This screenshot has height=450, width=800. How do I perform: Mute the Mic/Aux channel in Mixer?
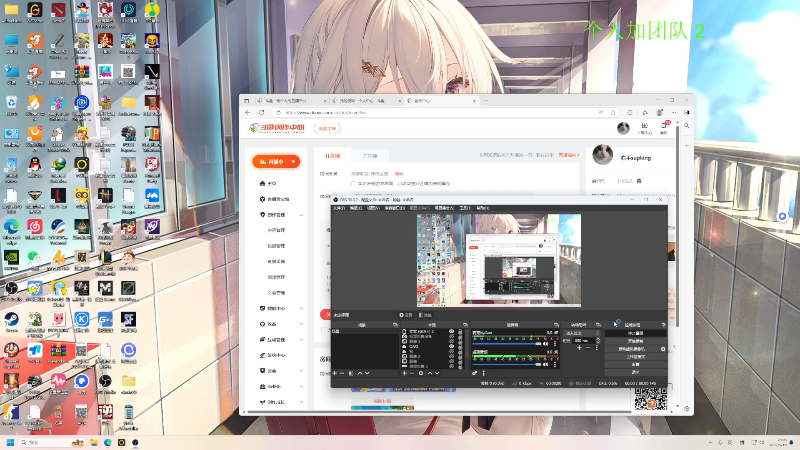point(545,343)
